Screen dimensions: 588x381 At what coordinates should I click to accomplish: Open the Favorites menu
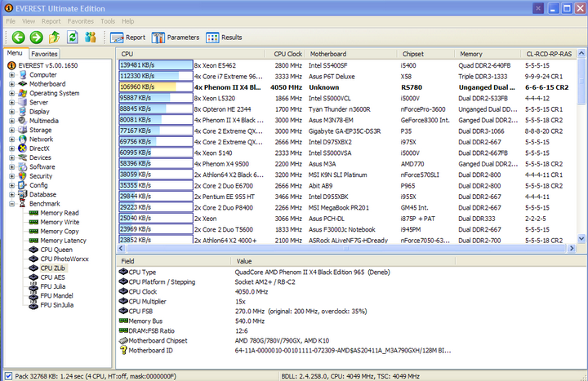(x=81, y=21)
